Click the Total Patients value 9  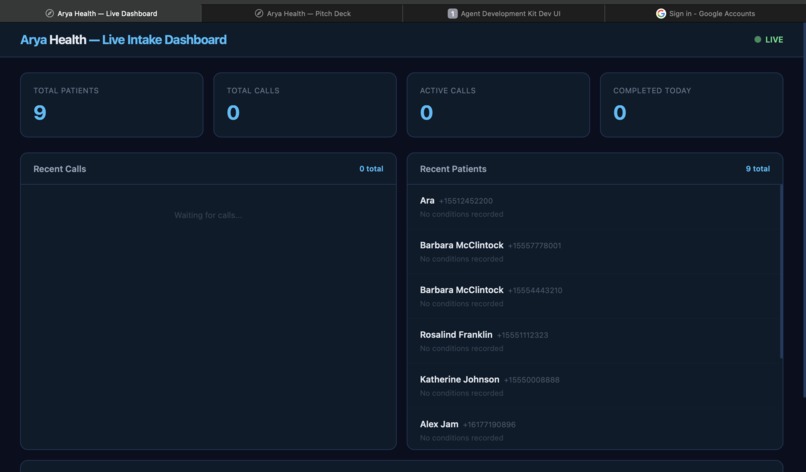(x=40, y=113)
